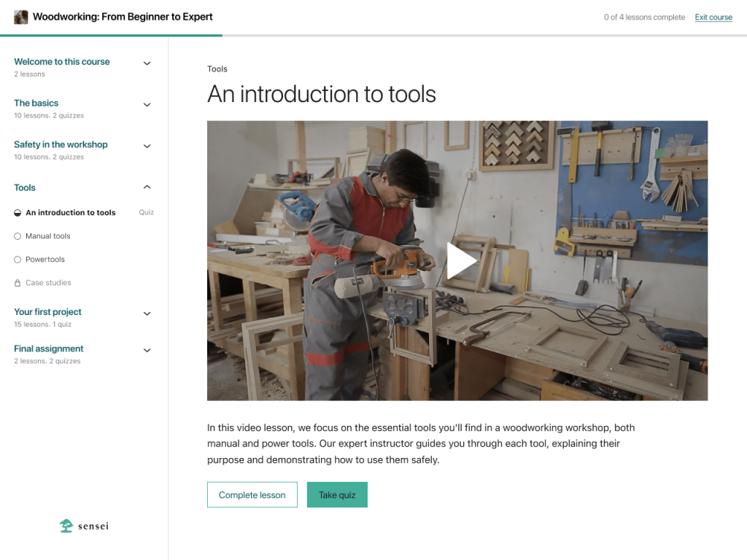
Task: Expand The basics section chevron
Action: (x=147, y=105)
